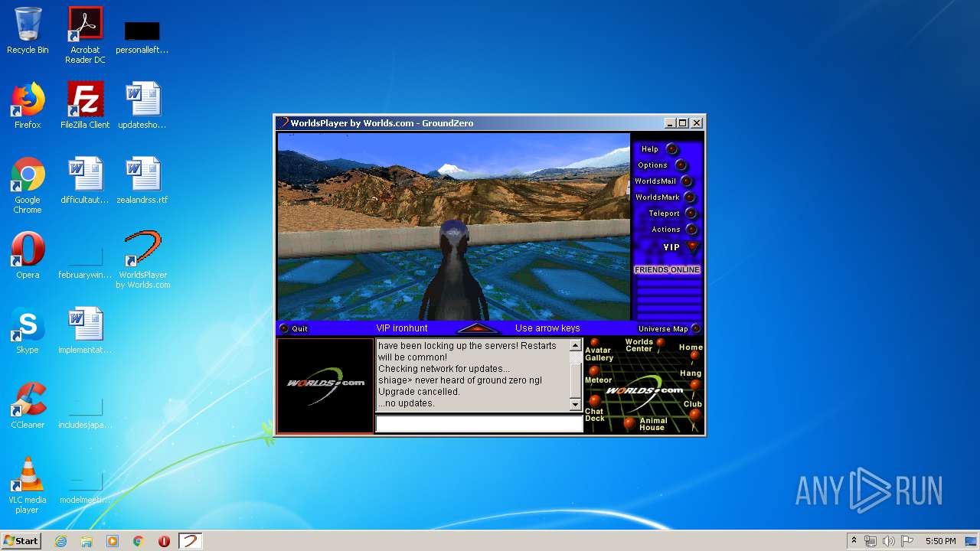Launch Internet Explorer from the taskbar
Viewport: 980px width, 551px height.
[60, 541]
